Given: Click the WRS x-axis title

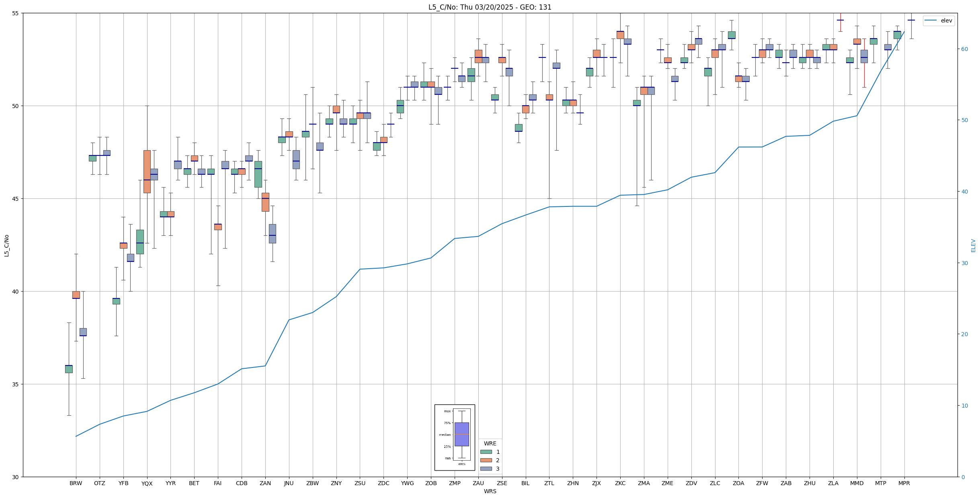Looking at the screenshot, I should (490, 491).
